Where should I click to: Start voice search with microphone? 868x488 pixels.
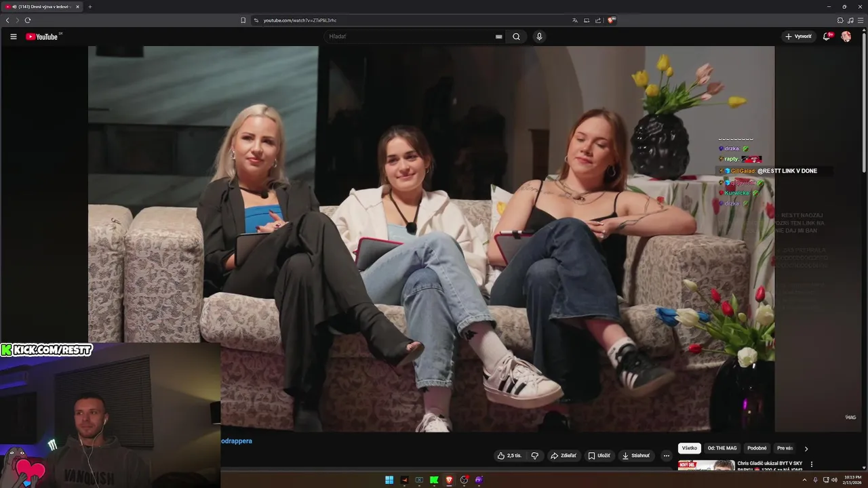click(539, 37)
